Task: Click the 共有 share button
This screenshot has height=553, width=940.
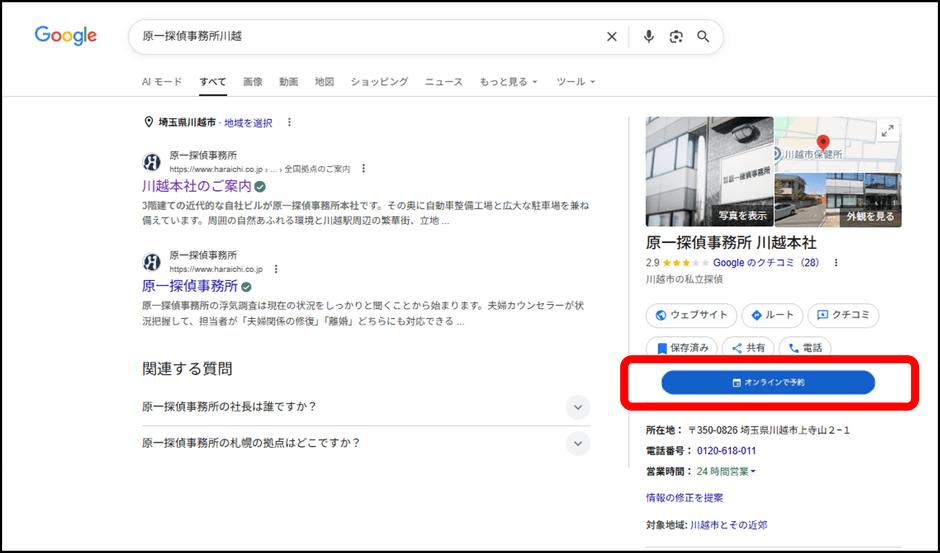Action: click(748, 348)
